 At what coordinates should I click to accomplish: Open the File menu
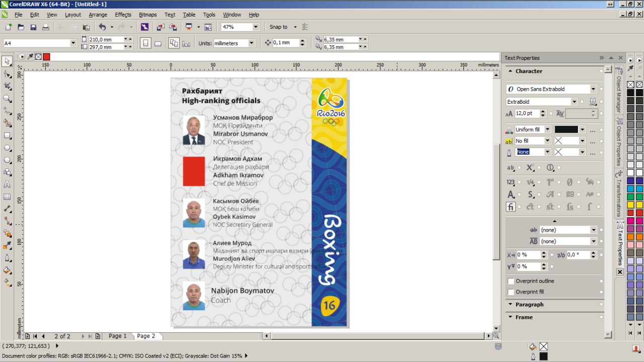pyautogui.click(x=18, y=15)
